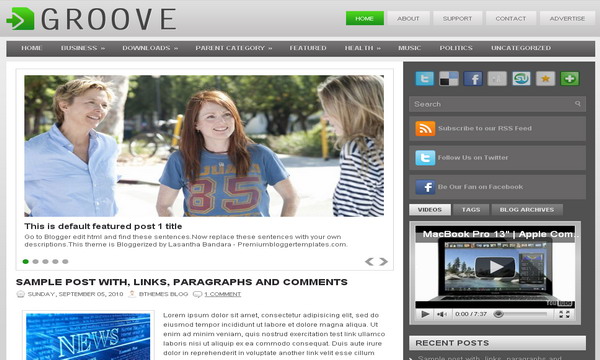Click the search magnifier icon
The width and height of the screenshot is (600, 360).
(578, 104)
